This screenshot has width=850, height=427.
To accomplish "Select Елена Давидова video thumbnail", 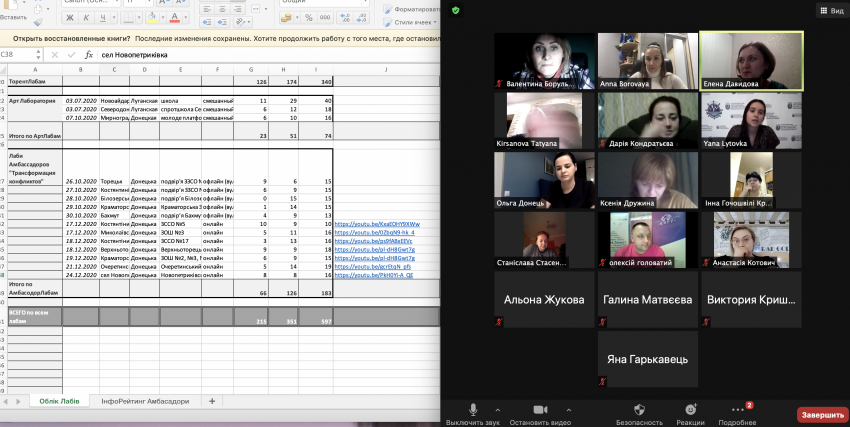I will pos(751,61).
